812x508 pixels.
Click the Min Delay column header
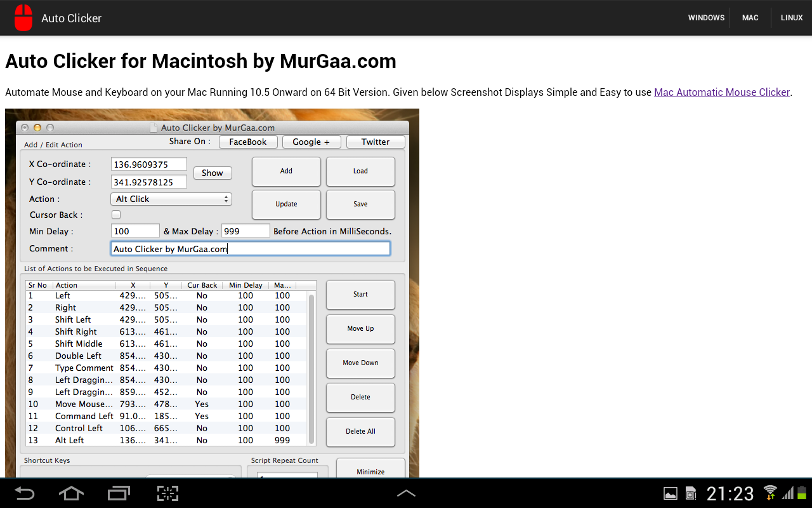pos(246,285)
